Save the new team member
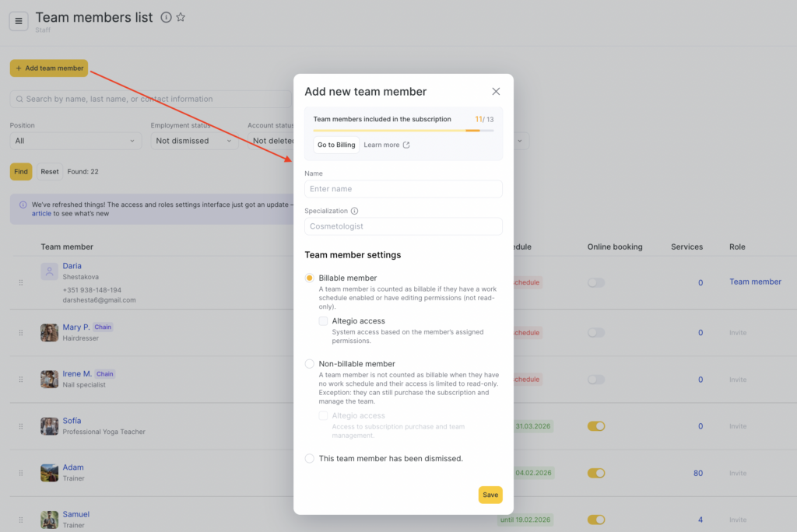Viewport: 797px width, 532px height. coord(490,495)
